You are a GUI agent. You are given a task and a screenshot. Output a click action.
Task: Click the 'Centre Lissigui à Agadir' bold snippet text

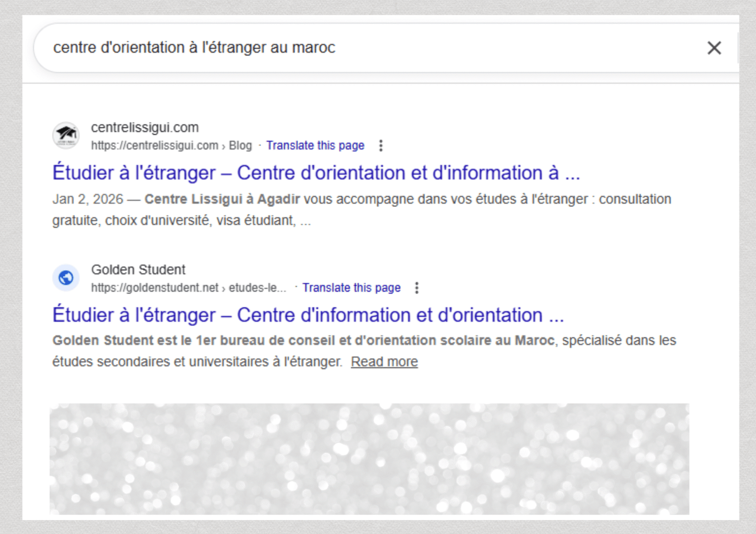[x=223, y=199]
